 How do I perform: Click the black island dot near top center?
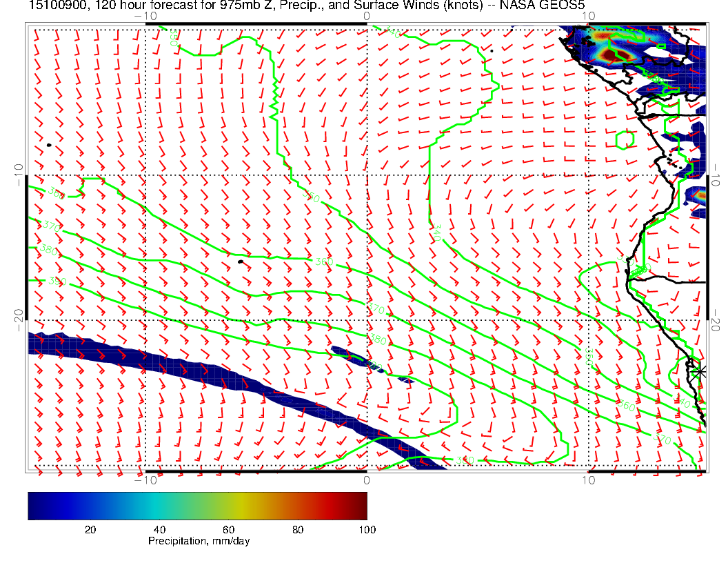pos(492,50)
